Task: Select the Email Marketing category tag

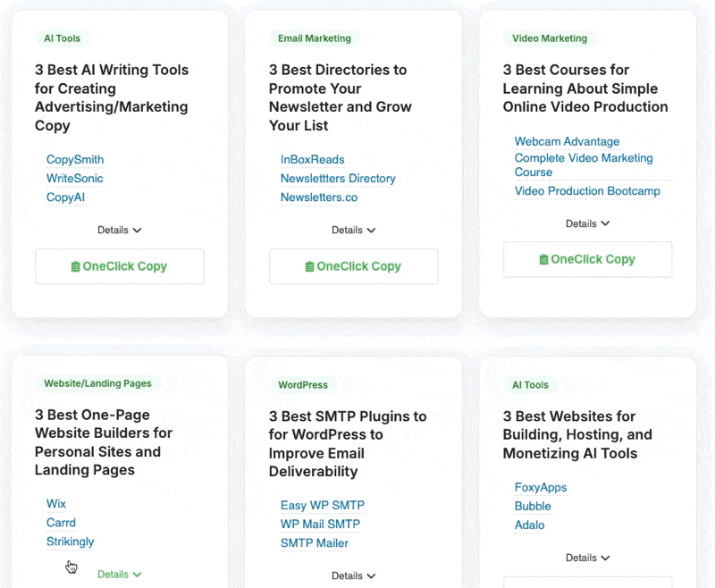Action: pyautogui.click(x=315, y=38)
